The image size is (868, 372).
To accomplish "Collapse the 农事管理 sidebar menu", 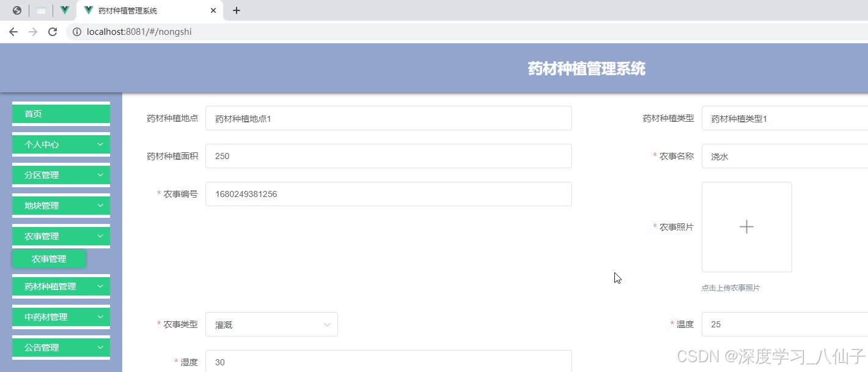I will [x=61, y=236].
